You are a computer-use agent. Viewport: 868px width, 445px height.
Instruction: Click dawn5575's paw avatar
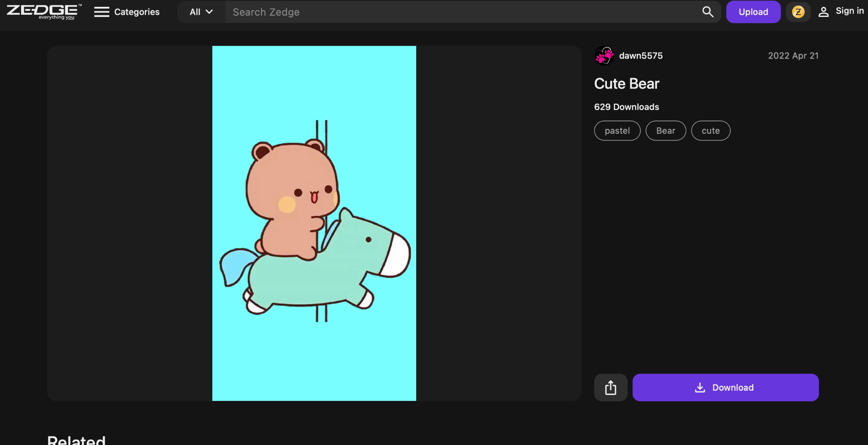(604, 56)
